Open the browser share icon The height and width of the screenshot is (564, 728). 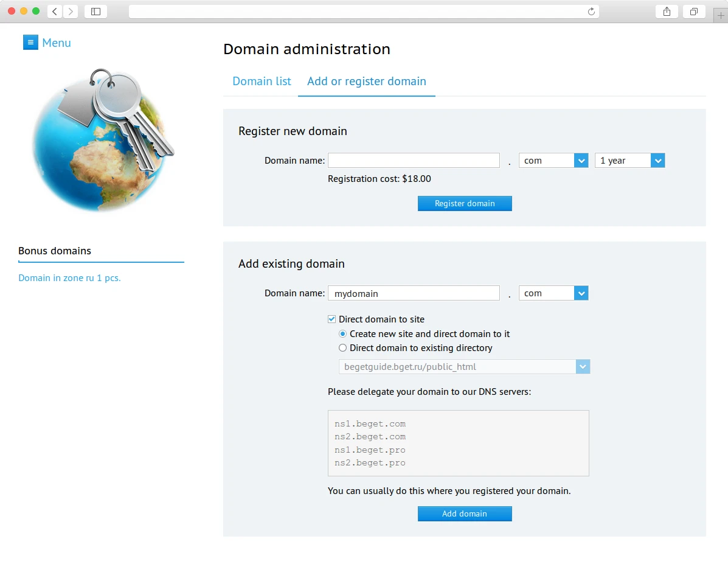tap(667, 11)
